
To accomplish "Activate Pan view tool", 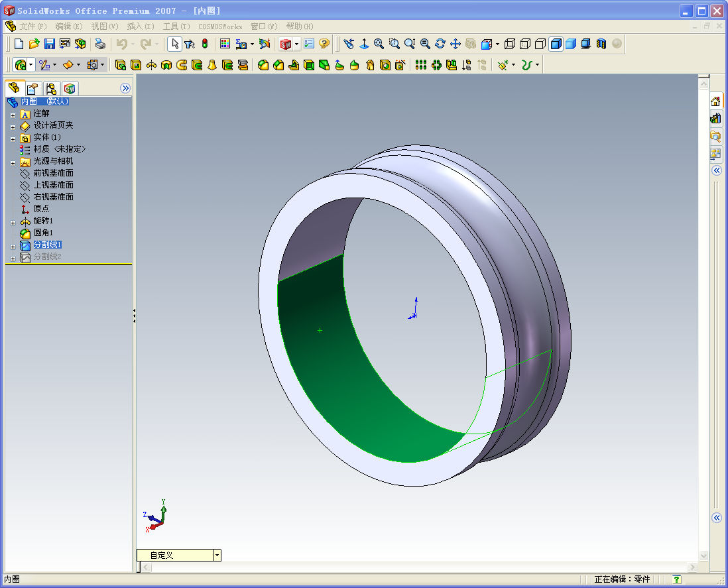I will [x=455, y=44].
